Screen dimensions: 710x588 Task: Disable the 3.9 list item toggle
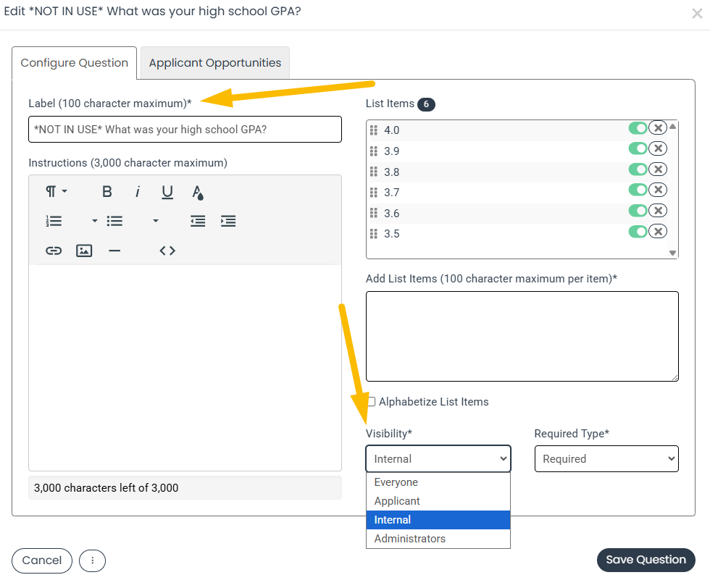pyautogui.click(x=638, y=148)
